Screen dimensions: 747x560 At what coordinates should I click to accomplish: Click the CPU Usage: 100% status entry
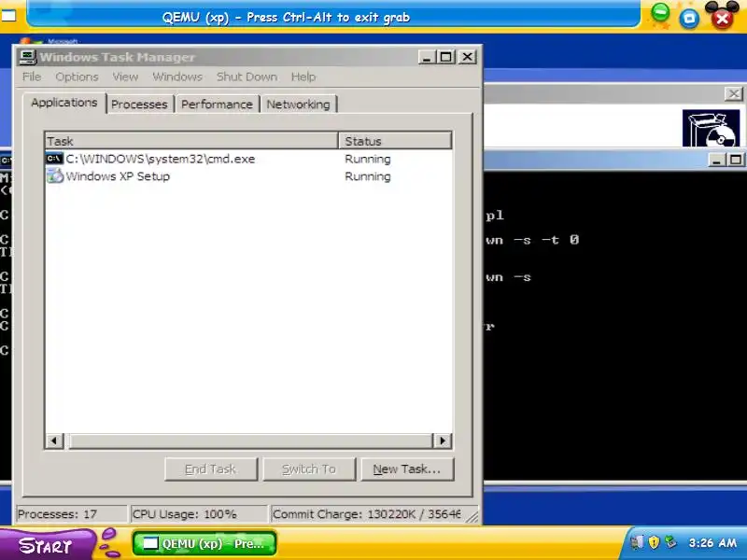coord(199,514)
